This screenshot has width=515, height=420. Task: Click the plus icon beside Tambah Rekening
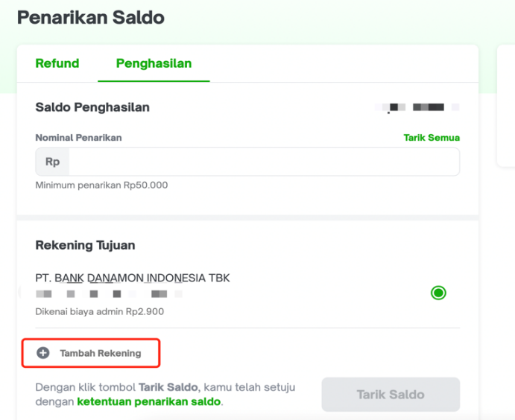(x=43, y=353)
